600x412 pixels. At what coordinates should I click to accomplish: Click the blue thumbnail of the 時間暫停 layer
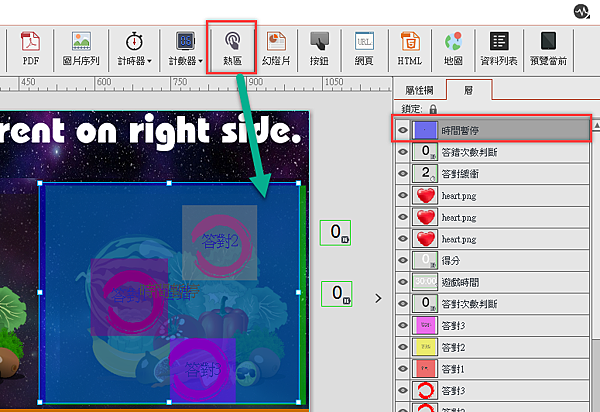(425, 130)
